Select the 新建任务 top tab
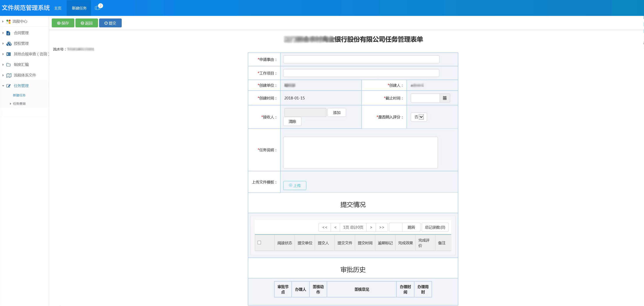 79,8
